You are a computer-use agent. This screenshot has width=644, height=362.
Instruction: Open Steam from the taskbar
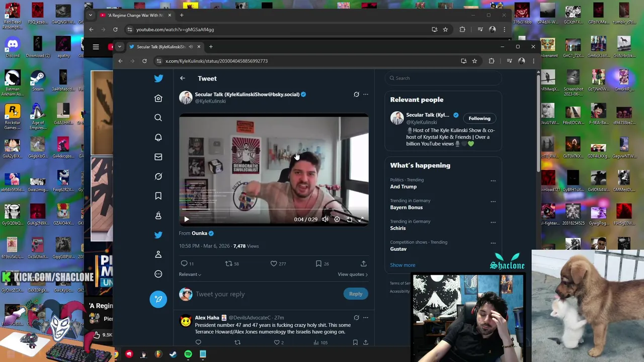tap(173, 354)
